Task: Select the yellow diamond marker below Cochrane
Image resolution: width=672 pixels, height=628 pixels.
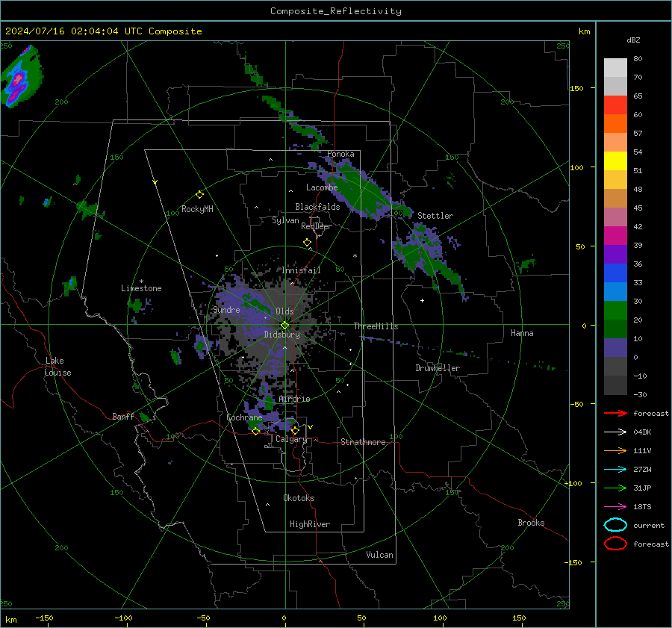Action: click(x=255, y=432)
